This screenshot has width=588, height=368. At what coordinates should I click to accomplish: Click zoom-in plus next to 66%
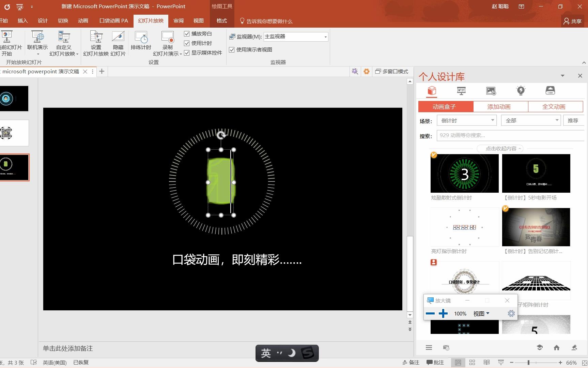[x=560, y=362]
